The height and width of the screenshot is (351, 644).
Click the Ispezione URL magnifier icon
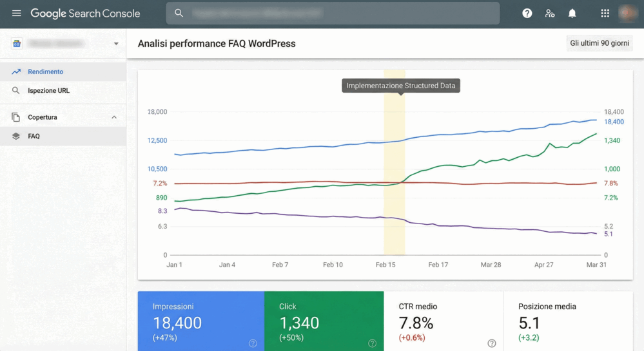15,90
